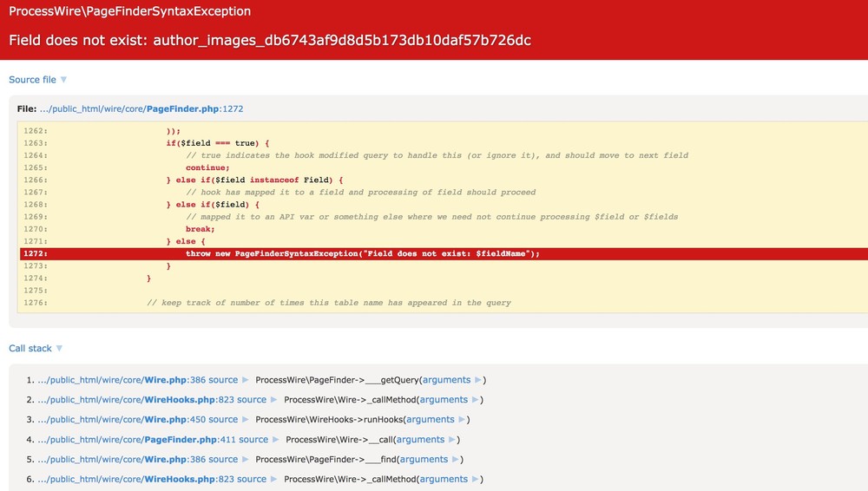Show arguments for __call in row 4
The image size is (868, 491).
point(420,440)
